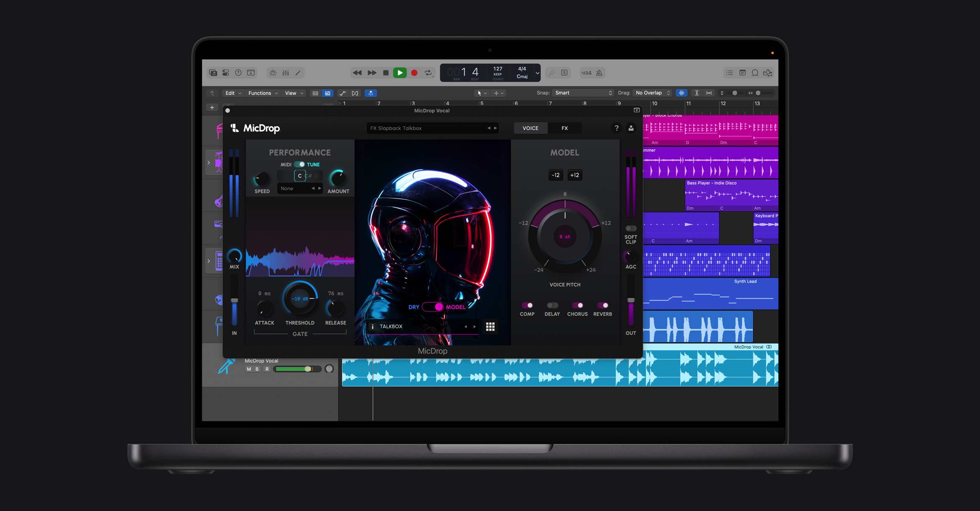Toggle the DRY/MODEL switch
980x511 pixels.
click(x=433, y=307)
